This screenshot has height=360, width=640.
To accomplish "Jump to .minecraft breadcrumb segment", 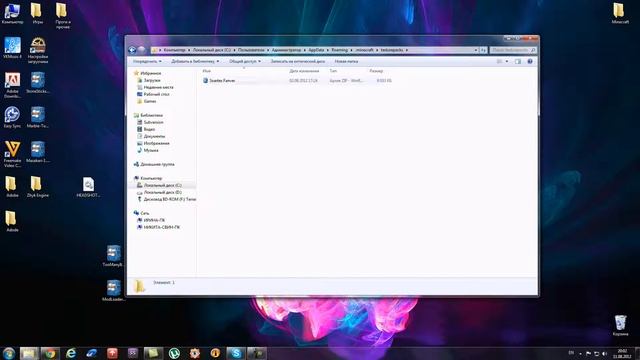I will coord(364,50).
